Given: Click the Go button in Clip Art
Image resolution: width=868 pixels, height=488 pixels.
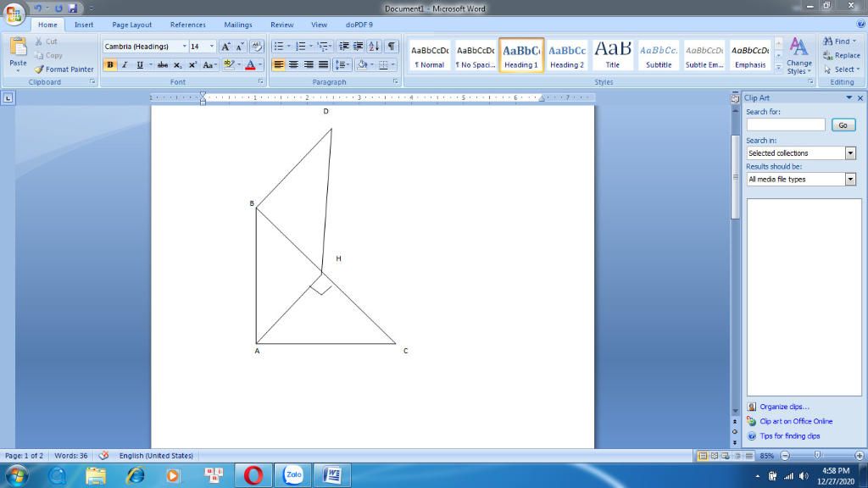Looking at the screenshot, I should (843, 125).
